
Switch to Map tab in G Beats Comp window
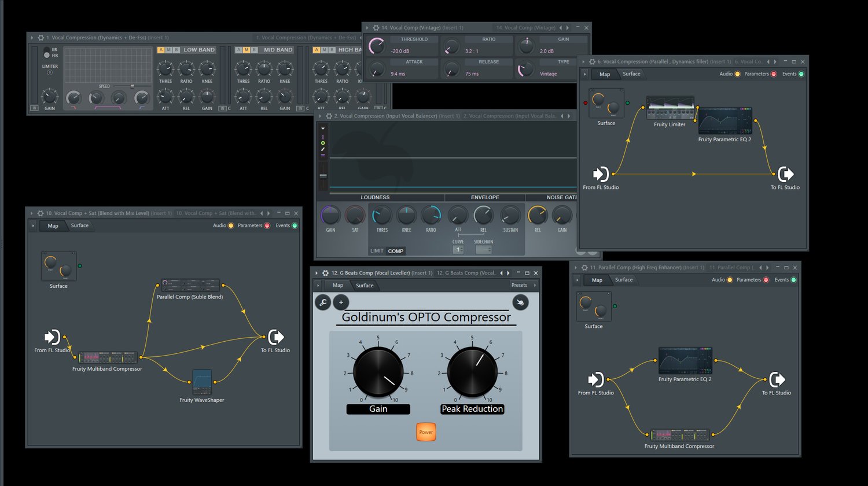tap(338, 285)
